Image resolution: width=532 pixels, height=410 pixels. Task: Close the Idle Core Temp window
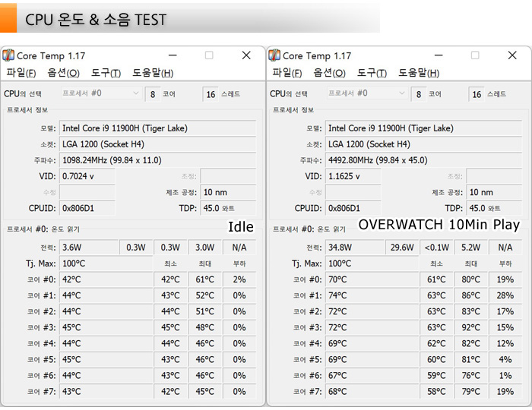tap(246, 55)
